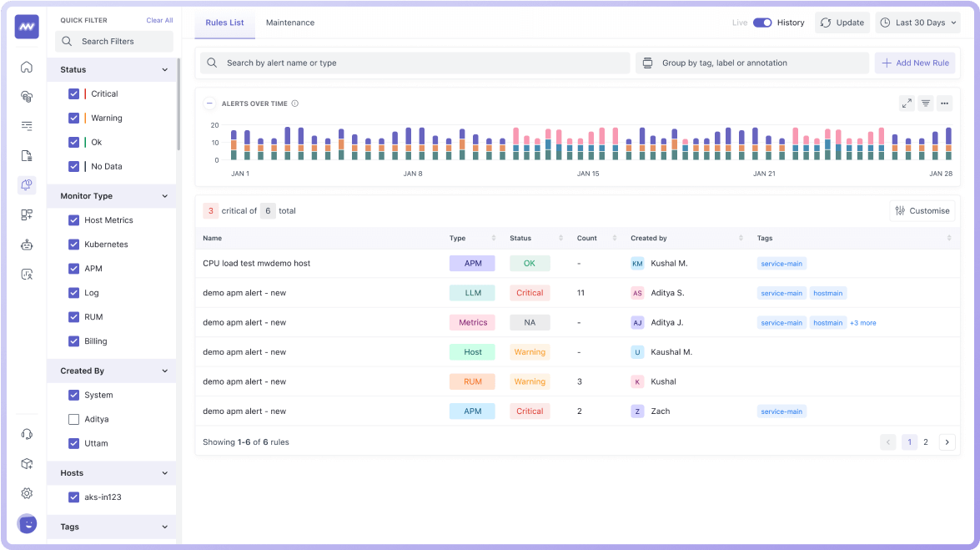Screen dimensions: 980x550
Task: Open Settings from the bottom sidebar
Action: tap(28, 493)
